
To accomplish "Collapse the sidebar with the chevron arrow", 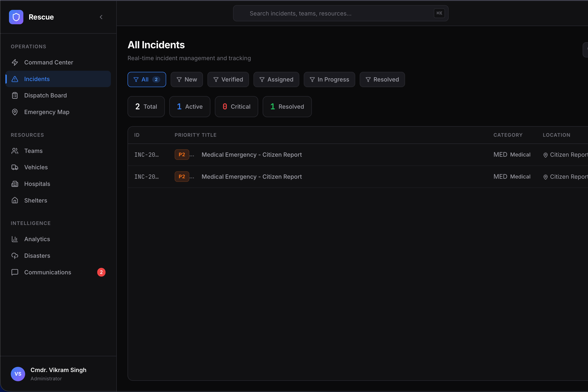I will (101, 17).
